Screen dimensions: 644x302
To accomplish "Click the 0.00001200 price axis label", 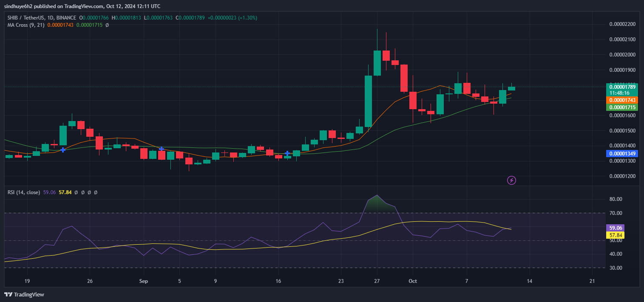I will coord(622,176).
